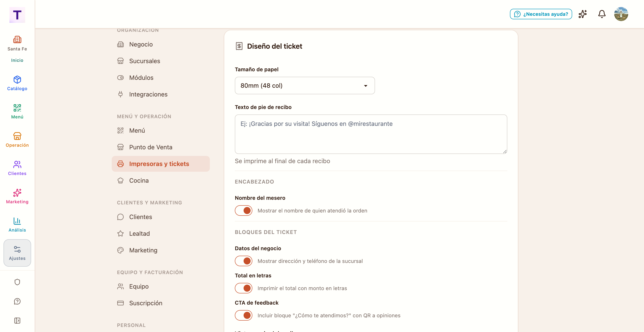Click 'CLIENTES Y MARKETING' section label
Viewport: 644px width, 332px height.
pos(149,202)
